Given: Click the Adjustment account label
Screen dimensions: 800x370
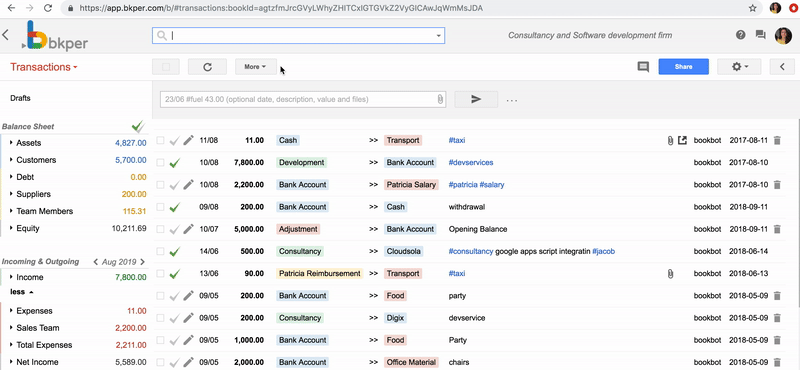Looking at the screenshot, I should [x=298, y=229].
